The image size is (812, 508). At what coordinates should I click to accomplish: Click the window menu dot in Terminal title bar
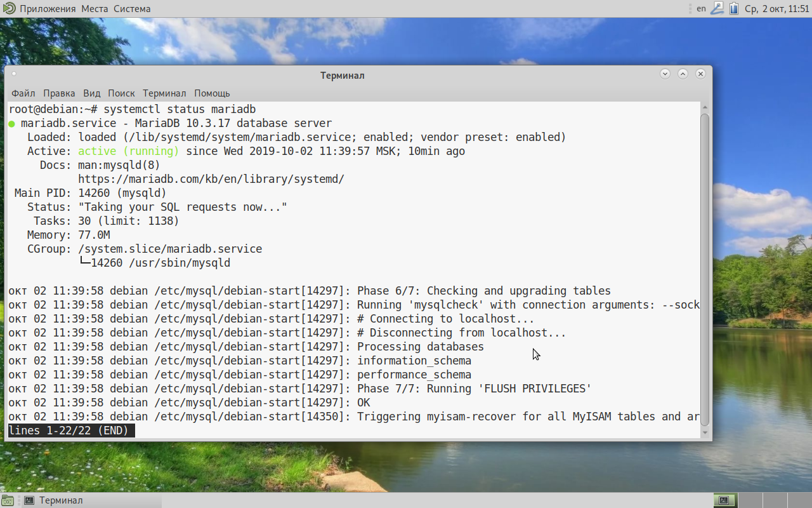[x=14, y=74]
